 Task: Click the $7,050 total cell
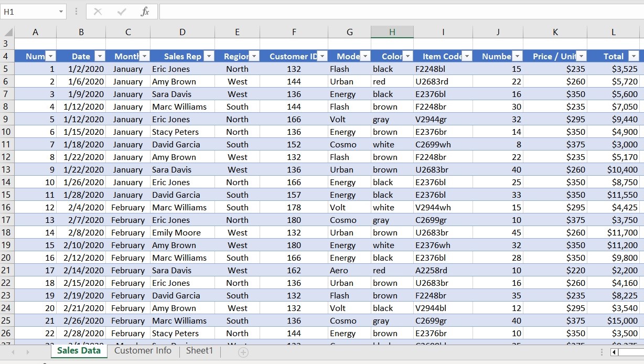613,106
